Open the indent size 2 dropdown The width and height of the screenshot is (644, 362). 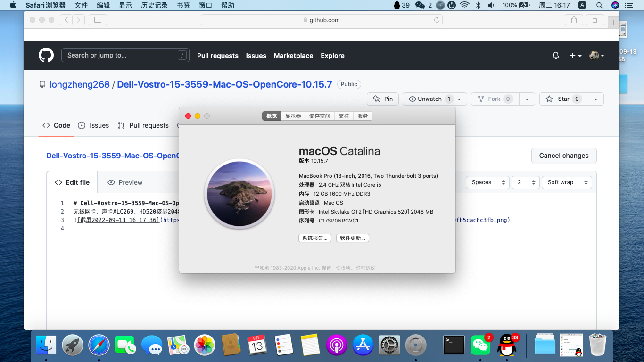pos(526,182)
